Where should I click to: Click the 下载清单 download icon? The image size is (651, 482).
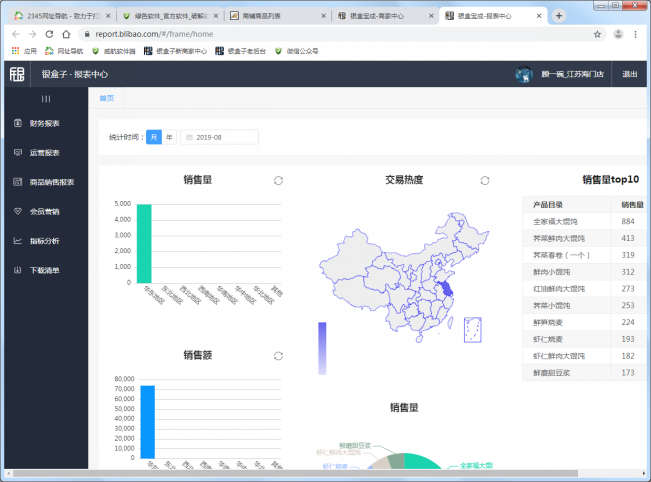click(18, 270)
